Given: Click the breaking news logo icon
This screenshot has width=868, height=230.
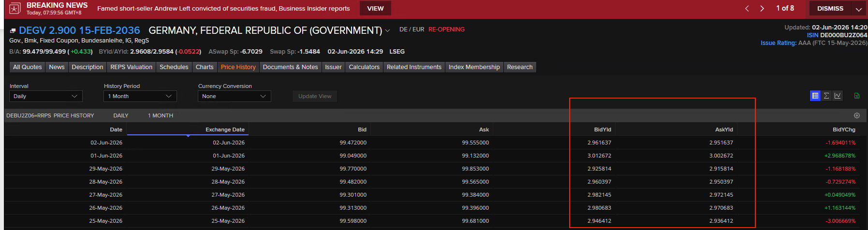Looking at the screenshot, I should (15, 9).
